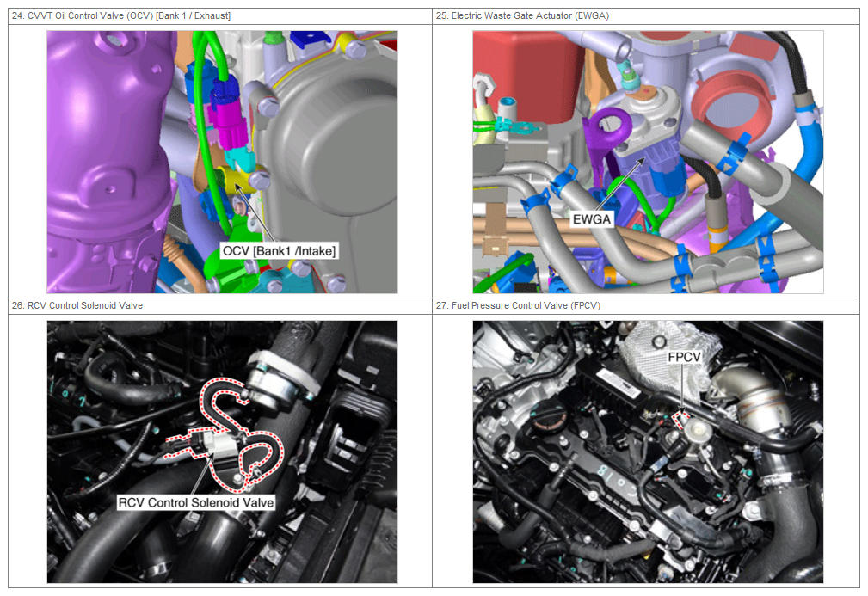
Task: Click the yellow OCV component in diagram
Action: pos(234,179)
